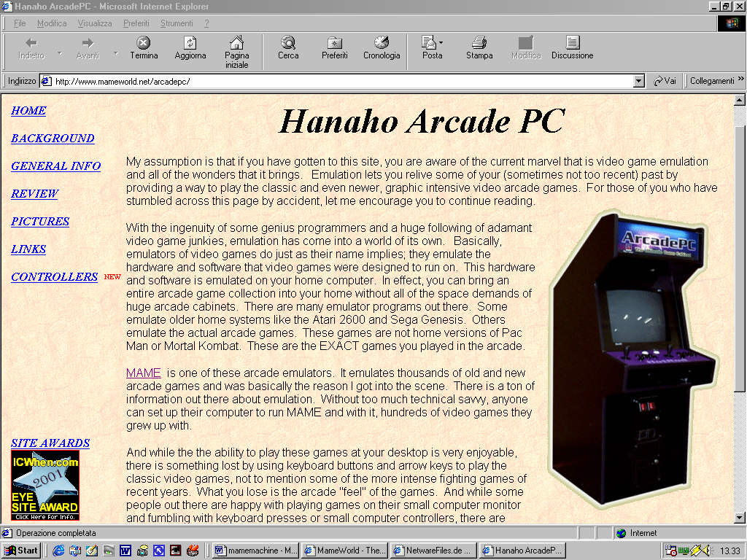
Task: Open the Strumenti menu
Action: pyautogui.click(x=177, y=23)
